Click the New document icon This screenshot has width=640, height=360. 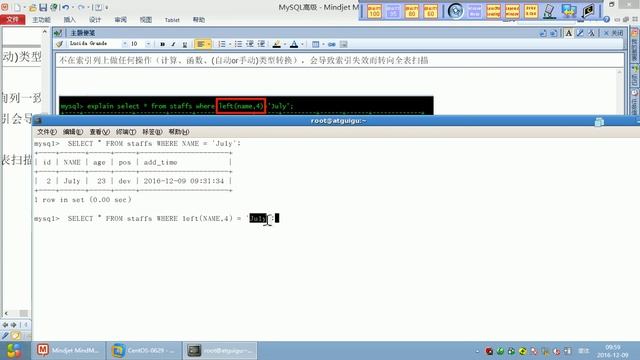pos(17,7)
